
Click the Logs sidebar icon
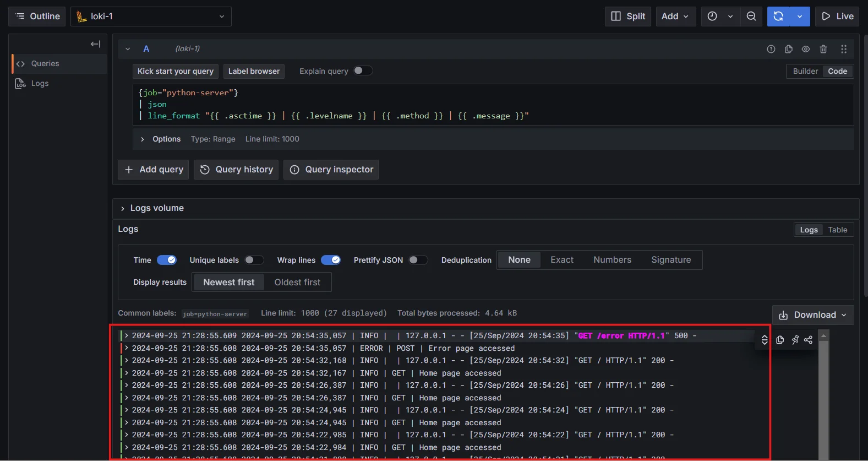(x=20, y=84)
